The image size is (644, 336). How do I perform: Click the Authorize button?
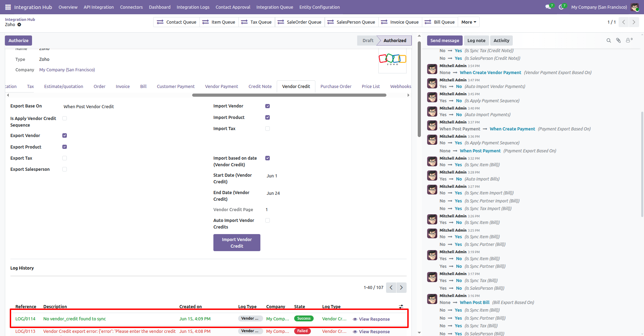pyautogui.click(x=18, y=41)
